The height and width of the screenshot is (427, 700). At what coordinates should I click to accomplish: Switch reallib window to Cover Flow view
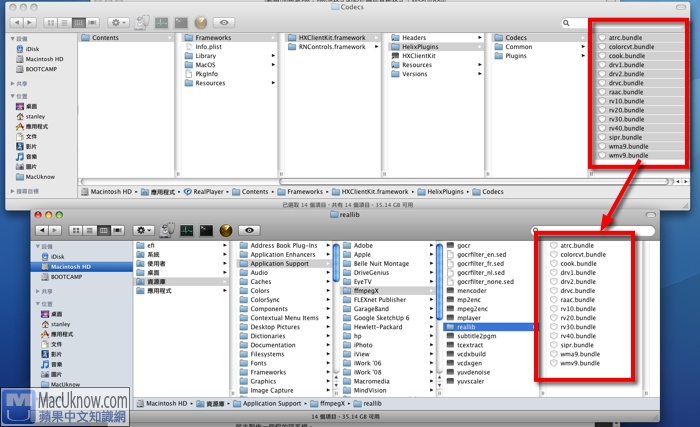tap(117, 230)
